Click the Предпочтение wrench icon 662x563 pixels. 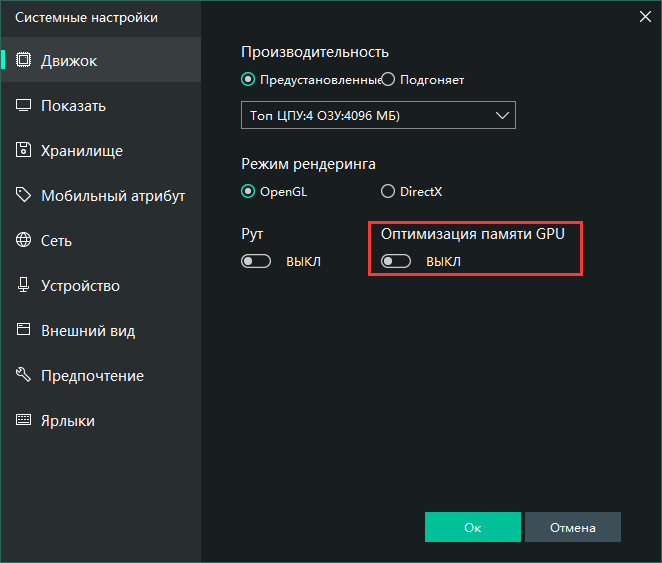click(x=23, y=375)
